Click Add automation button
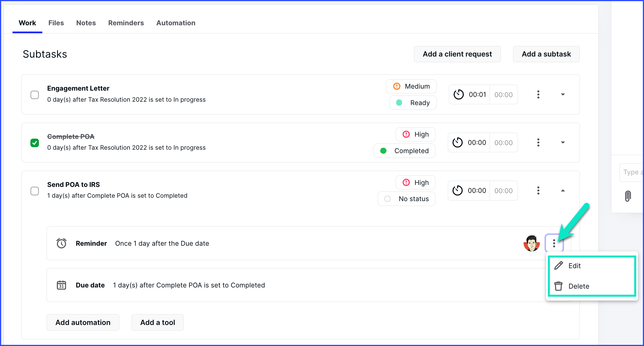The height and width of the screenshot is (346, 644). [x=83, y=322]
